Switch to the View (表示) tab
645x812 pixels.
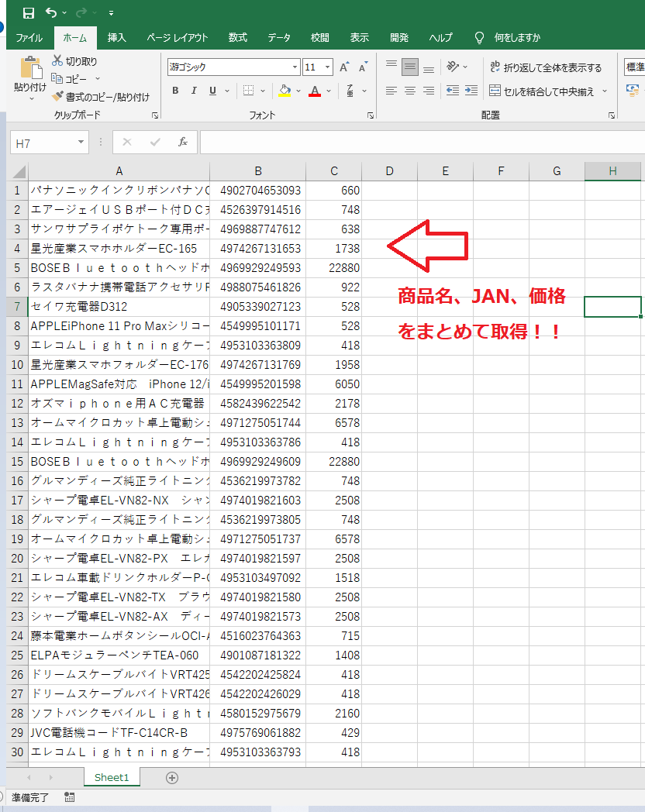[359, 38]
